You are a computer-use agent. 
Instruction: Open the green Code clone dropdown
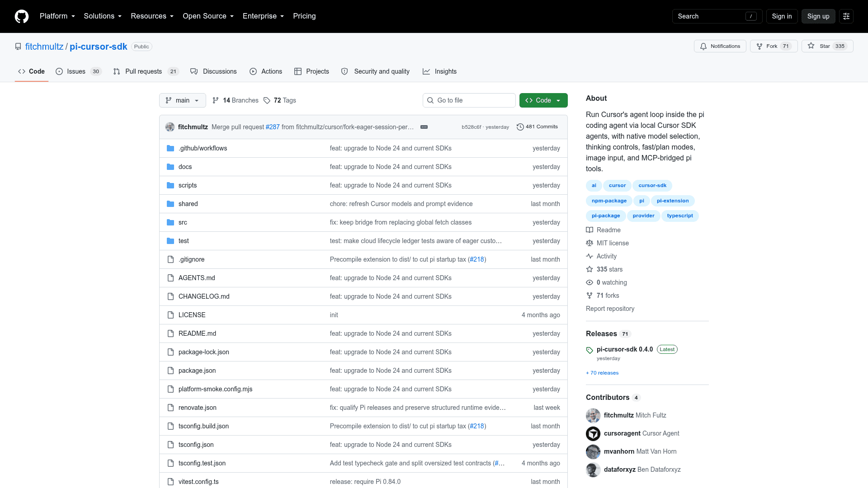[x=543, y=100]
